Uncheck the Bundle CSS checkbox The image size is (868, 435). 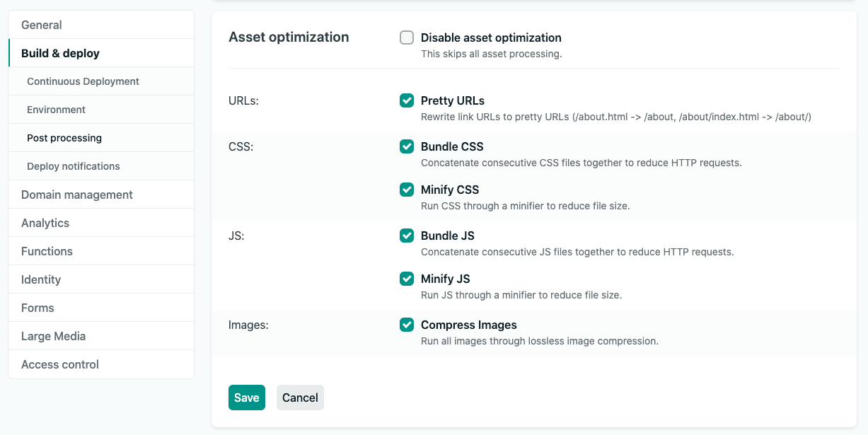[407, 146]
